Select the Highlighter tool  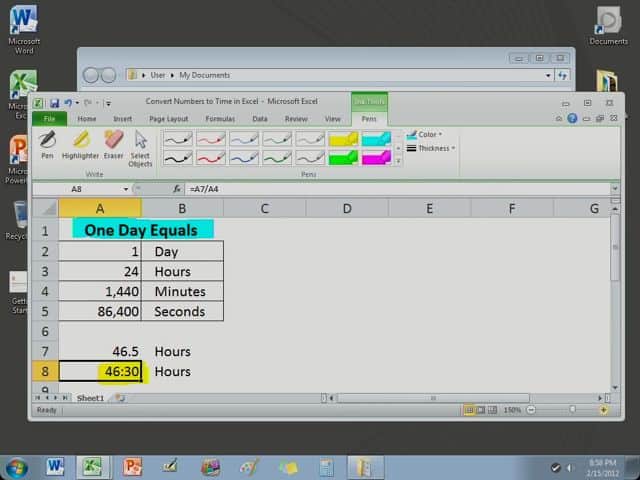click(80, 144)
